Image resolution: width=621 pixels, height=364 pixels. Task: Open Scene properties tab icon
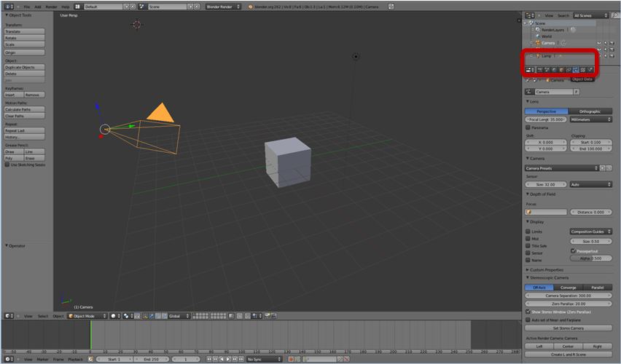(x=547, y=70)
